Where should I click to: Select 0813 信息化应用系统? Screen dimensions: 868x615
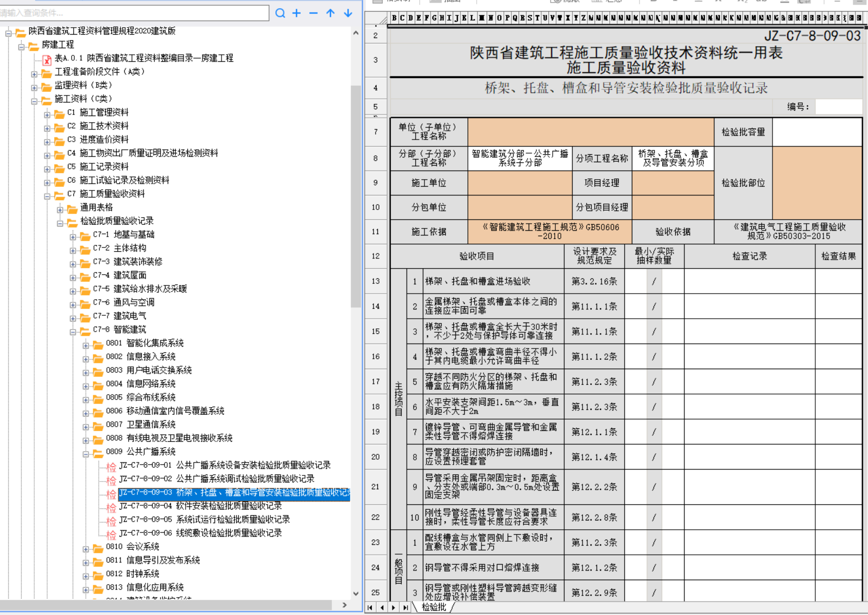point(145,587)
